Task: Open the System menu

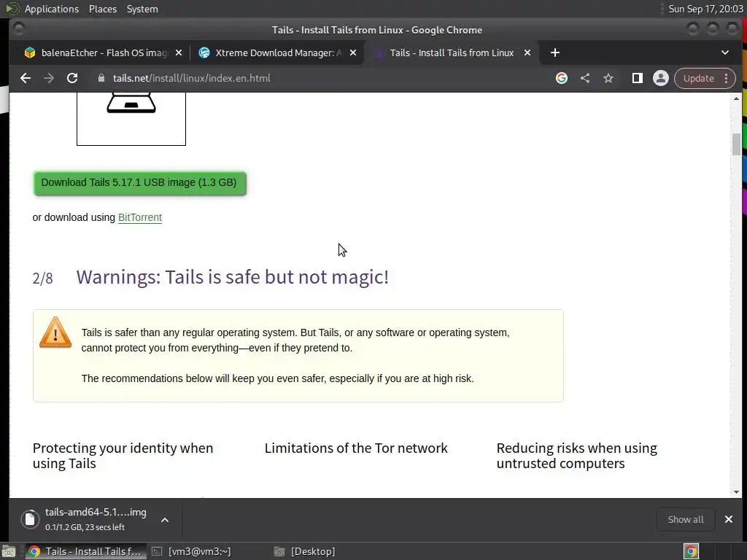Action: pyautogui.click(x=142, y=9)
